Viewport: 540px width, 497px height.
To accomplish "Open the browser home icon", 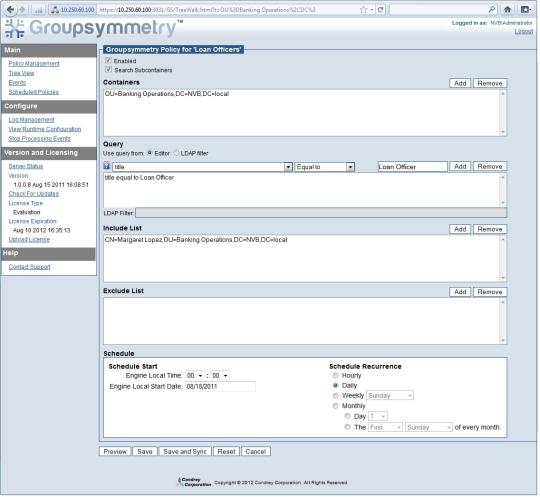I will point(507,10).
